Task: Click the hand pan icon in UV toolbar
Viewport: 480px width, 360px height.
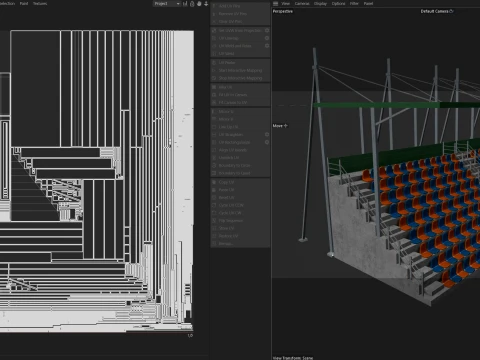Action: [x=199, y=4]
